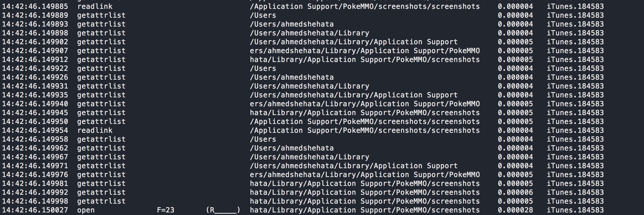644x215 pixels.
Task: Click the (R_____) open flags text
Action: click(x=223, y=210)
